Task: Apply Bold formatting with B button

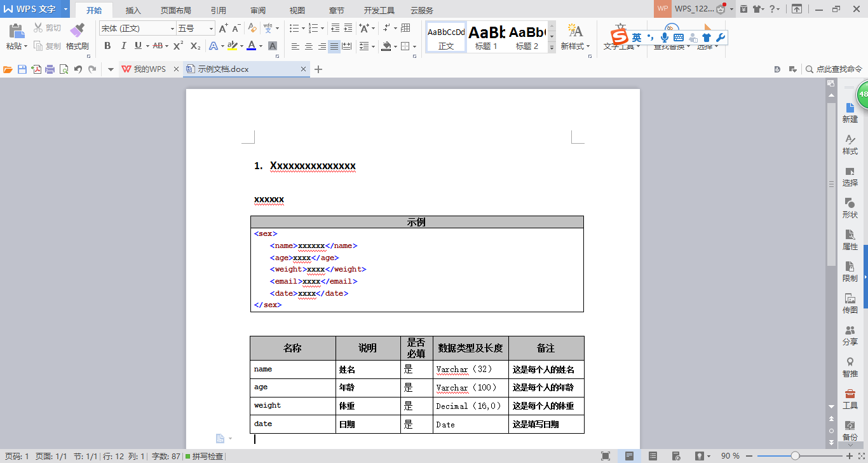Action: tap(107, 46)
